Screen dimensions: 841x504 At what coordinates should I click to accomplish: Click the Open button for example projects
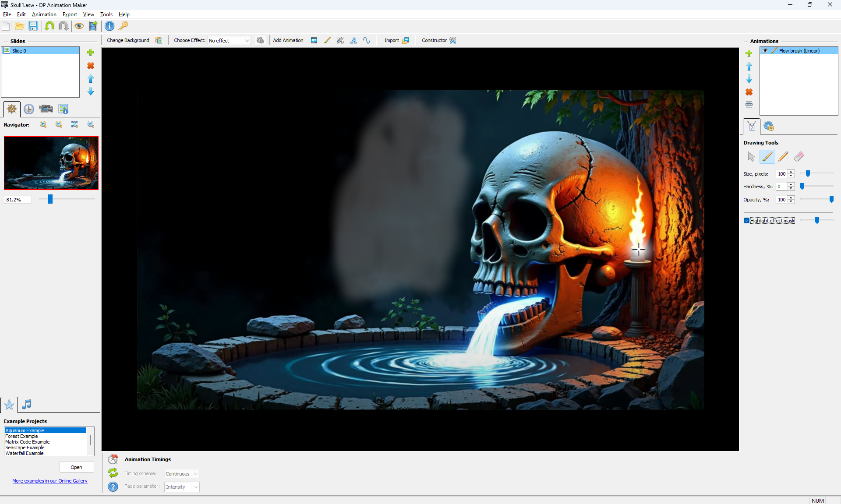(x=76, y=467)
